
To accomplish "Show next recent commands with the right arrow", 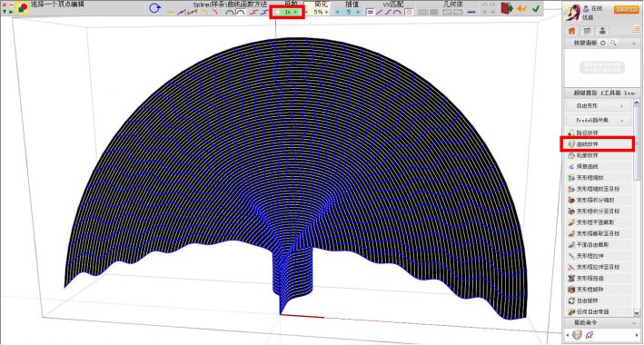I will (637, 336).
